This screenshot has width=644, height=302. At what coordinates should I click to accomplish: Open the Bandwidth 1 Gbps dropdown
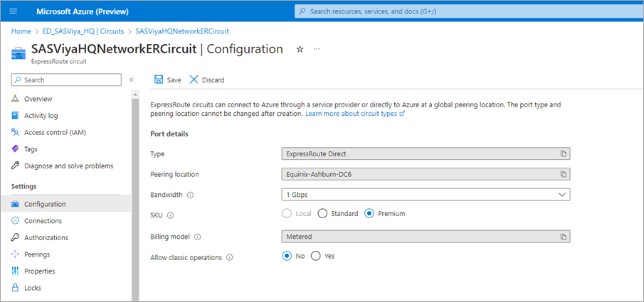426,195
